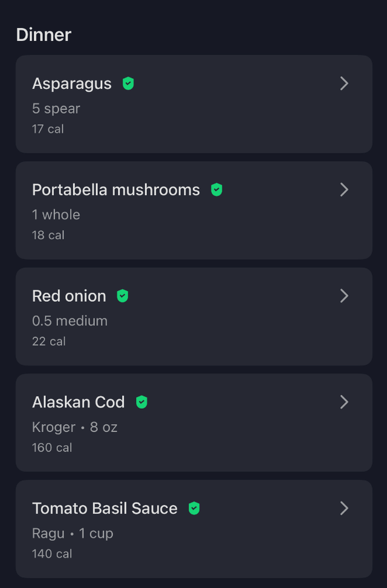Screen dimensions: 387x588
Task: Open Asparagus details via its chevron arrow
Action: 344,83
